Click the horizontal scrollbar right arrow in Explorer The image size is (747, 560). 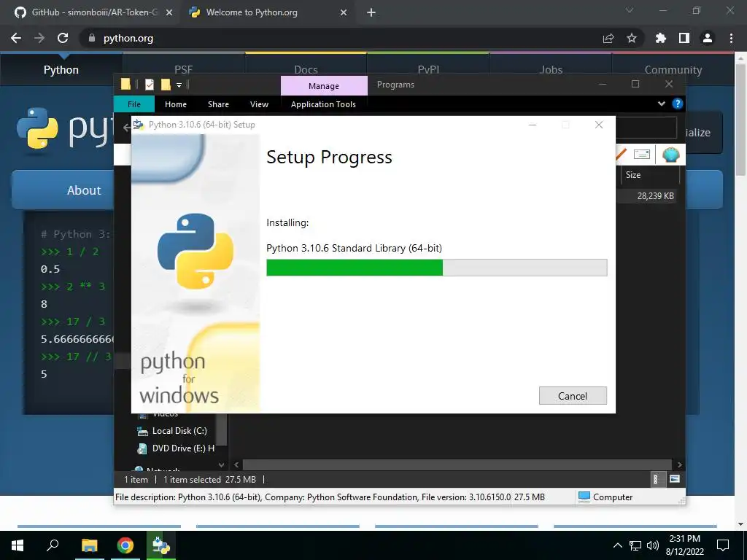pyautogui.click(x=679, y=464)
